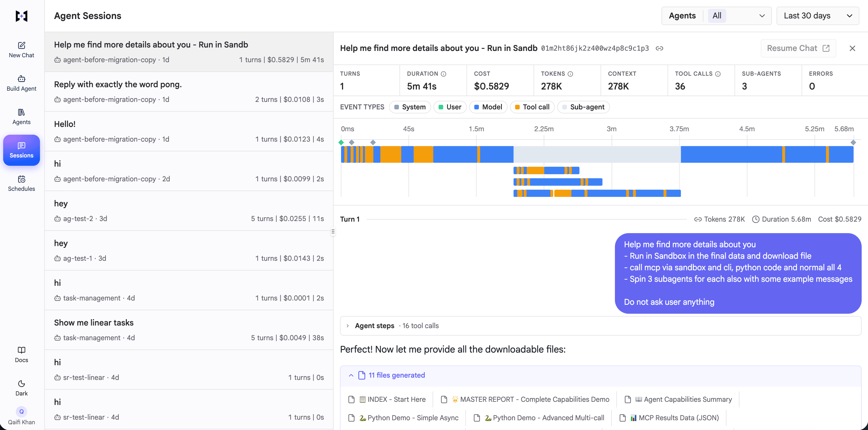The width and height of the screenshot is (868, 430).
Task: Click the Duration info icon
Action: click(x=444, y=74)
